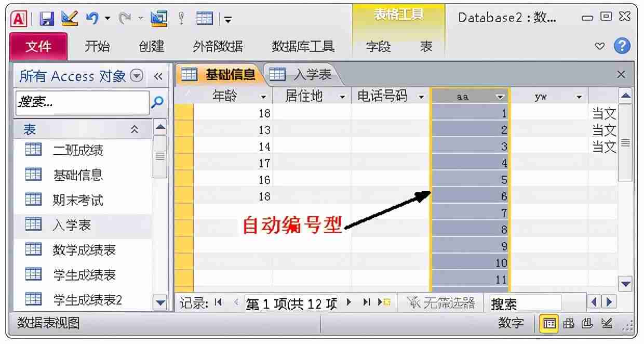The width and height of the screenshot is (644, 344).
Task: Switch to the 开始 ribbon tab
Action: point(98,46)
